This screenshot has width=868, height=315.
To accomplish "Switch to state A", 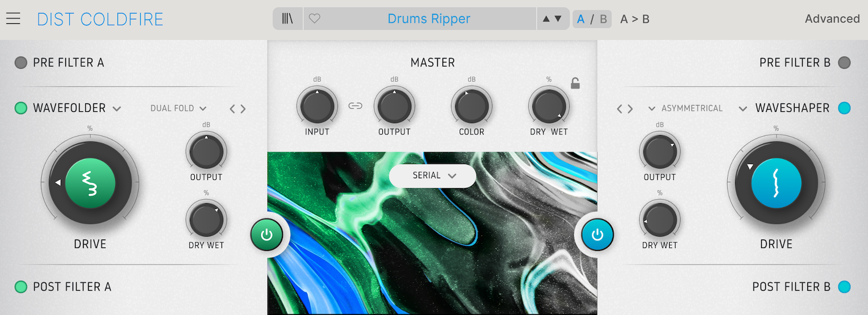I will tap(581, 19).
